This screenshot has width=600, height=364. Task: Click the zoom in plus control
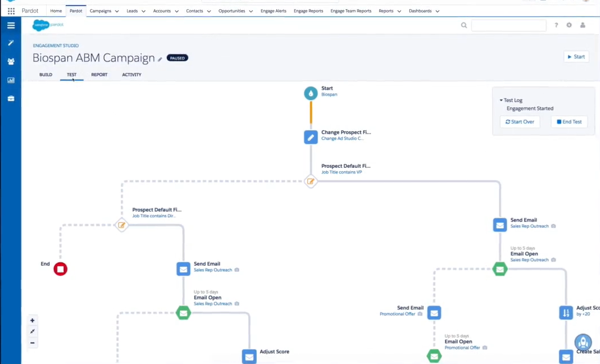32,320
